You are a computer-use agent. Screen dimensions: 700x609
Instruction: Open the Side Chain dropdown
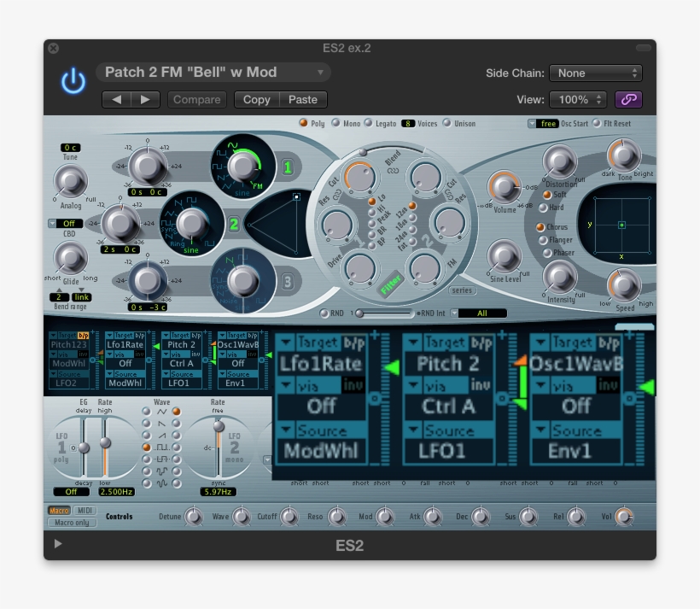point(595,73)
